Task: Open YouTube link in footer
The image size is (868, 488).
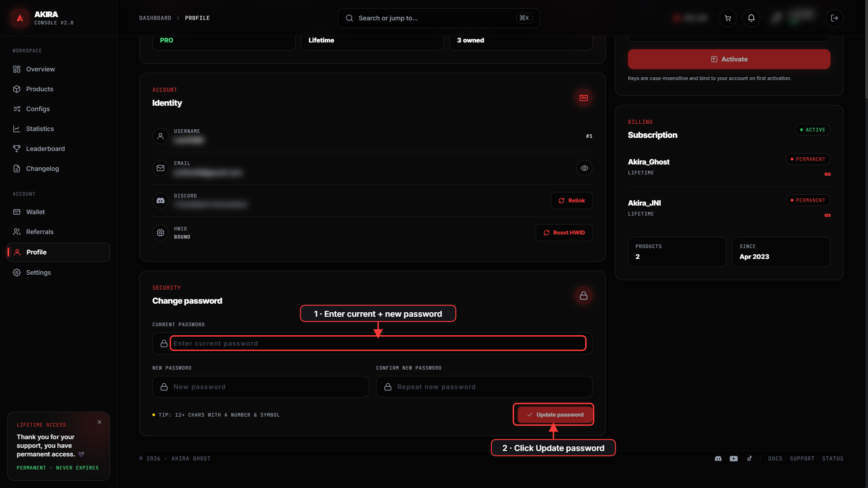Action: pyautogui.click(x=734, y=459)
